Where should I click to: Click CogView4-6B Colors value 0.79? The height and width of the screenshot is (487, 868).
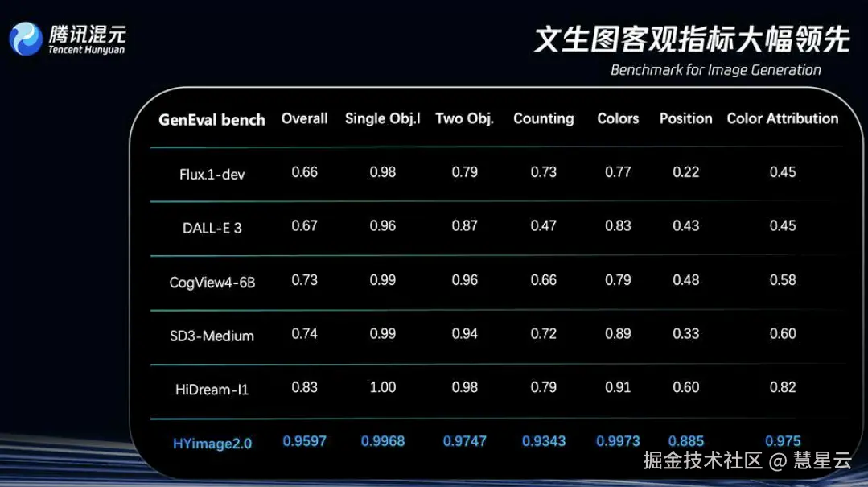618,280
